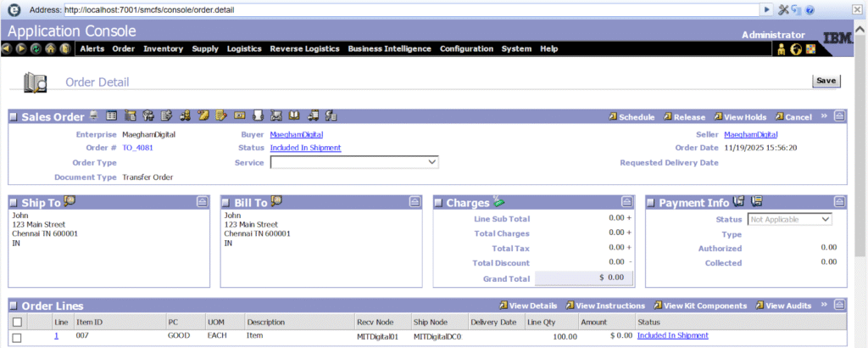Screen dimensions: 868x348
Task: Click the user profile icon near IBM logo
Action: [x=782, y=49]
